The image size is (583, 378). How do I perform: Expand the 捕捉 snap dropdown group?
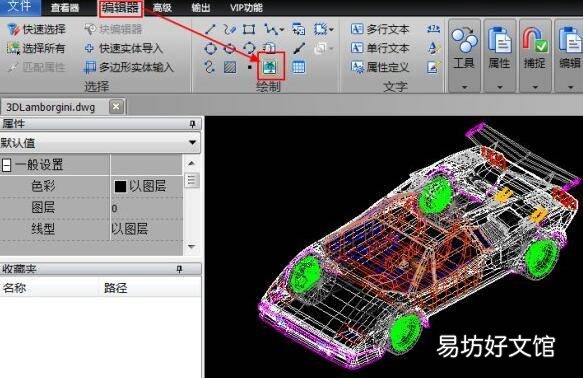[535, 56]
